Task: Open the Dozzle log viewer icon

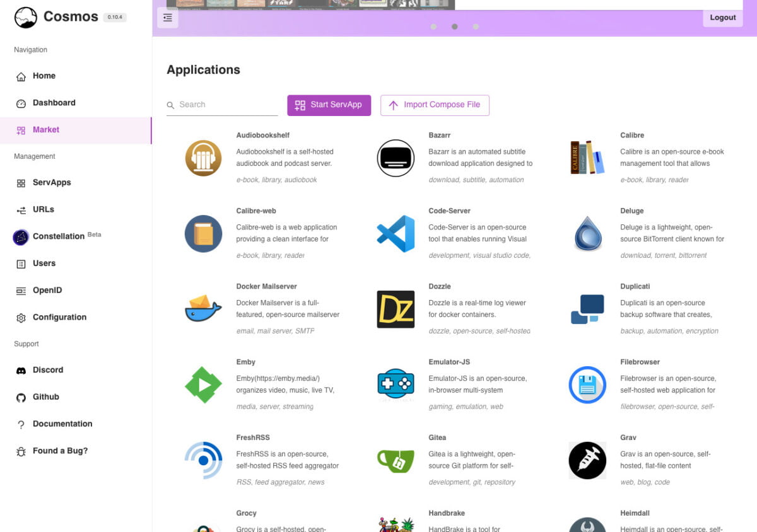Action: (x=395, y=309)
